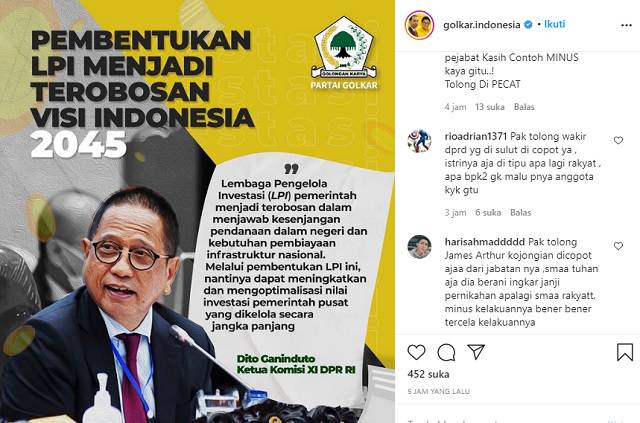This screenshot has width=640, height=423.
Task: View the 6 suka likes list
Action: coord(488,213)
